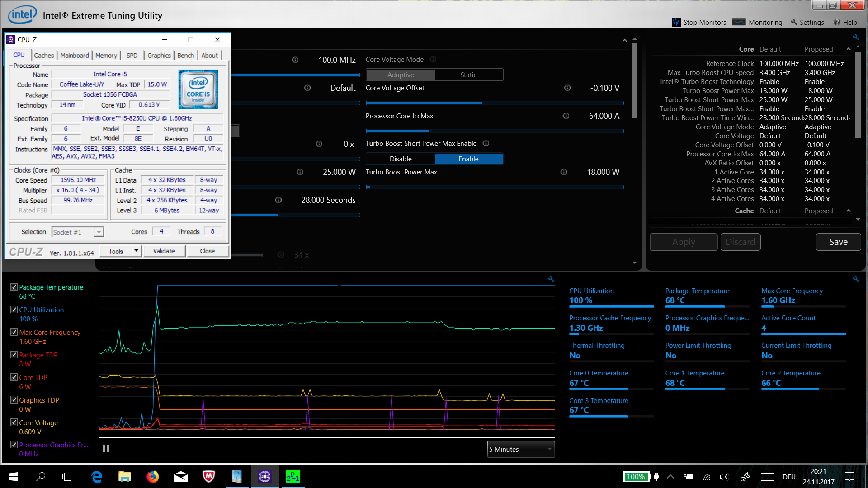Launch Microsoft Edge from taskbar
Viewport: 868px width, 488px height.
tap(97, 477)
